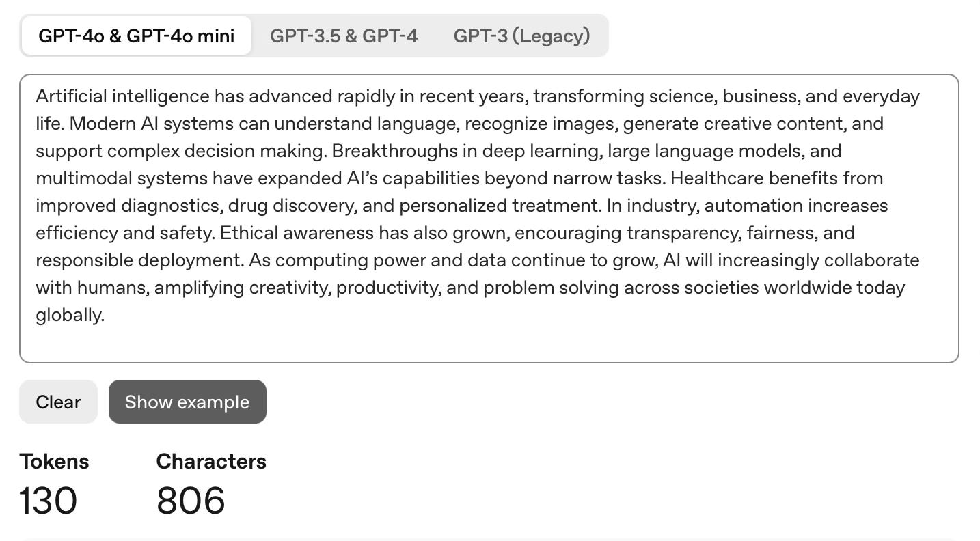Click the Clear button
Screen dimensions: 980x541
tap(58, 402)
